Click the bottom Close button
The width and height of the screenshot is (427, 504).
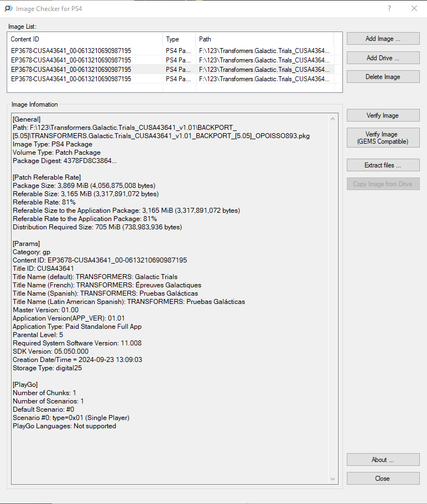point(383,478)
